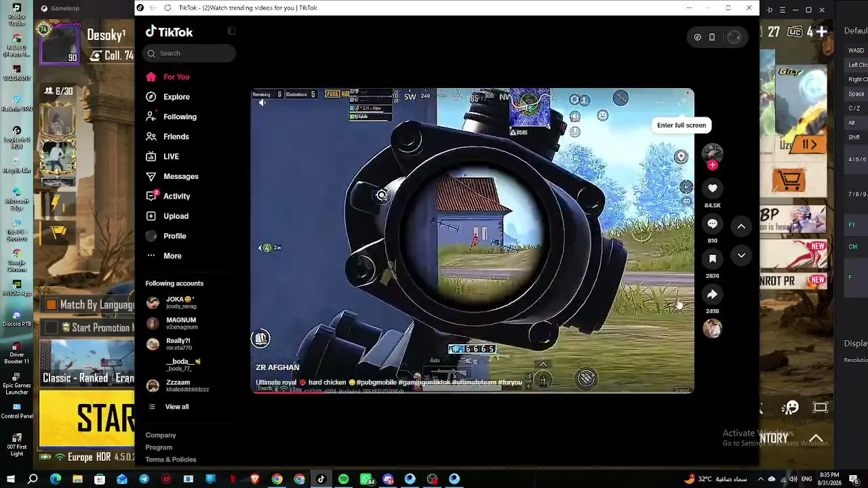Show hidden system tray icons
The image size is (868, 488).
click(x=760, y=479)
